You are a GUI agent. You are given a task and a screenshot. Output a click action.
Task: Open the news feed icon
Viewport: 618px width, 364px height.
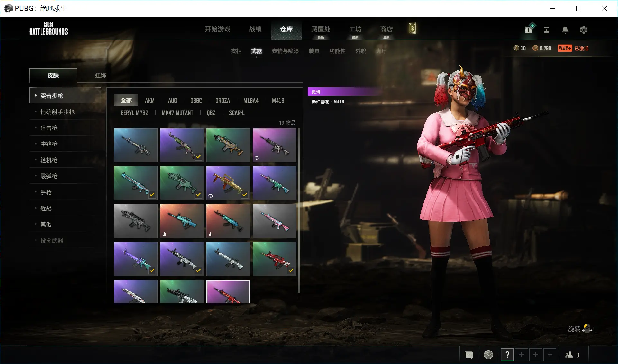point(547,30)
